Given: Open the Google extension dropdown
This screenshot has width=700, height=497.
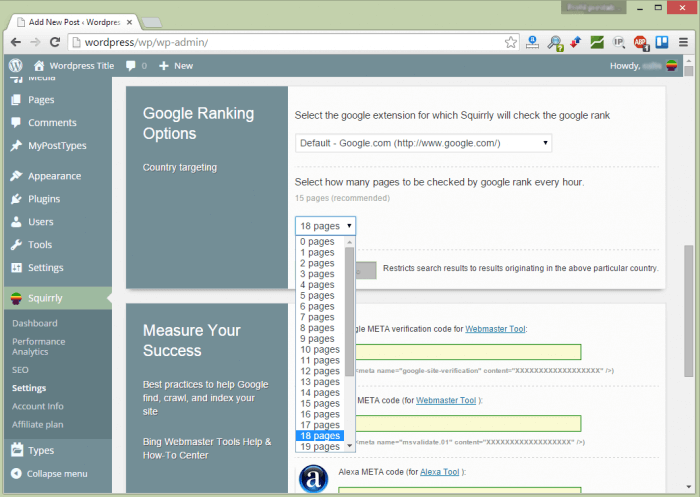Looking at the screenshot, I should 424,143.
